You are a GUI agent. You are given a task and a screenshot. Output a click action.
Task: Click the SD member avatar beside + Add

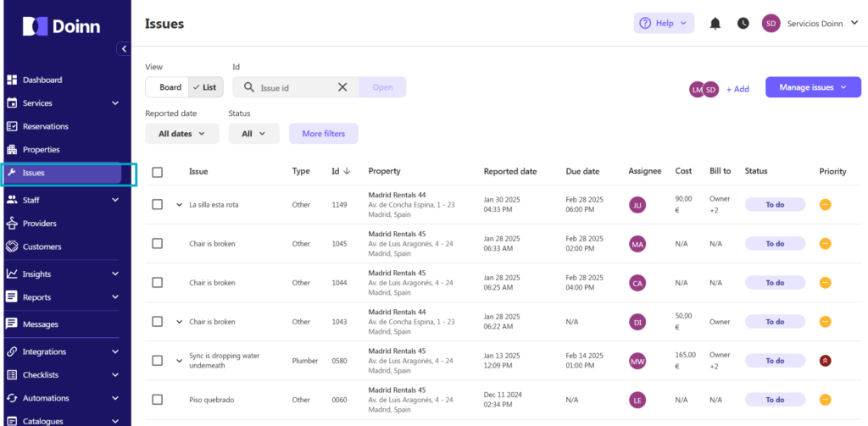click(711, 89)
